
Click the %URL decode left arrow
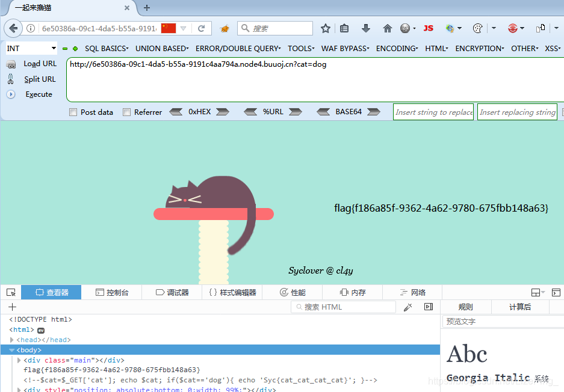(251, 112)
